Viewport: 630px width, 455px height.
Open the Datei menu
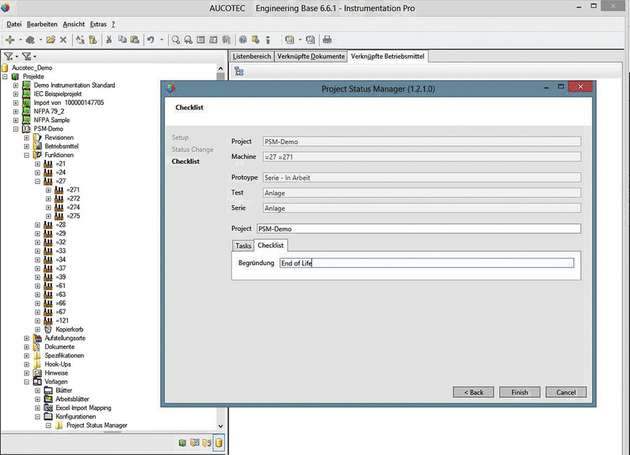pyautogui.click(x=14, y=24)
